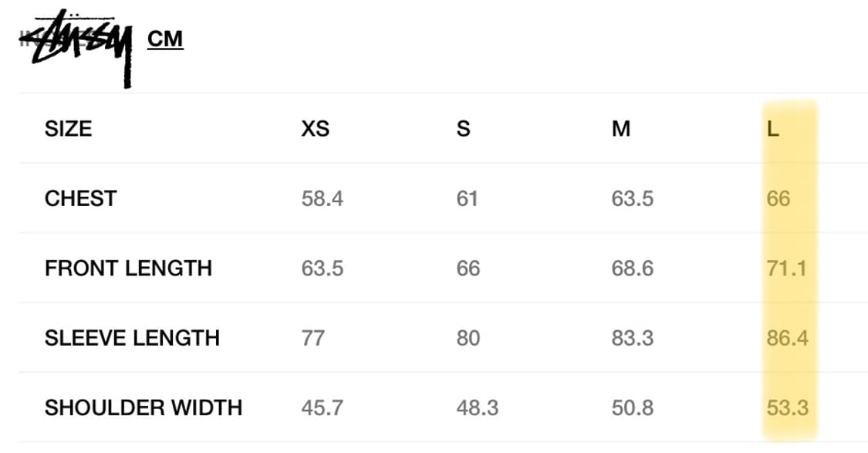Screen dimensions: 868x453
Task: Click sleeve length value 86.4
Action: [787, 338]
